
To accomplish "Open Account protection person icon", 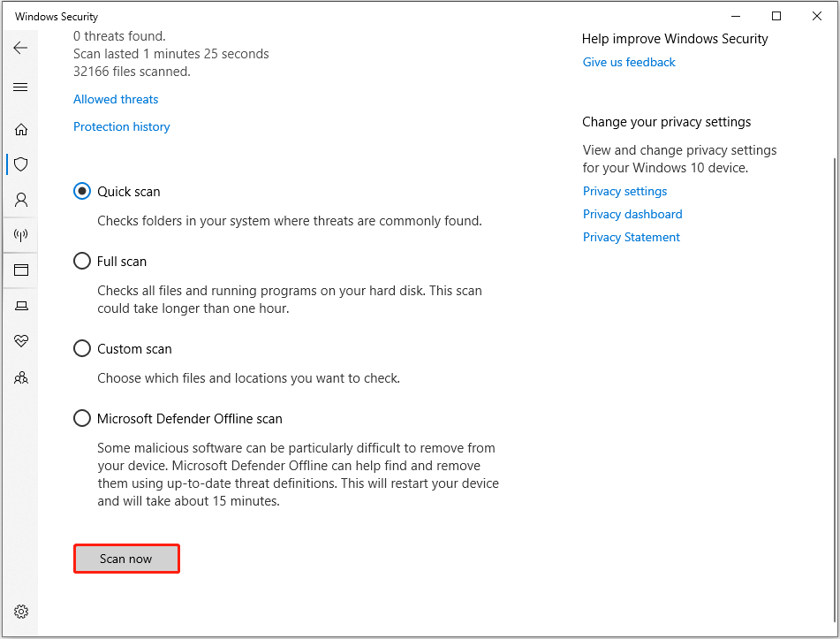I will point(21,200).
